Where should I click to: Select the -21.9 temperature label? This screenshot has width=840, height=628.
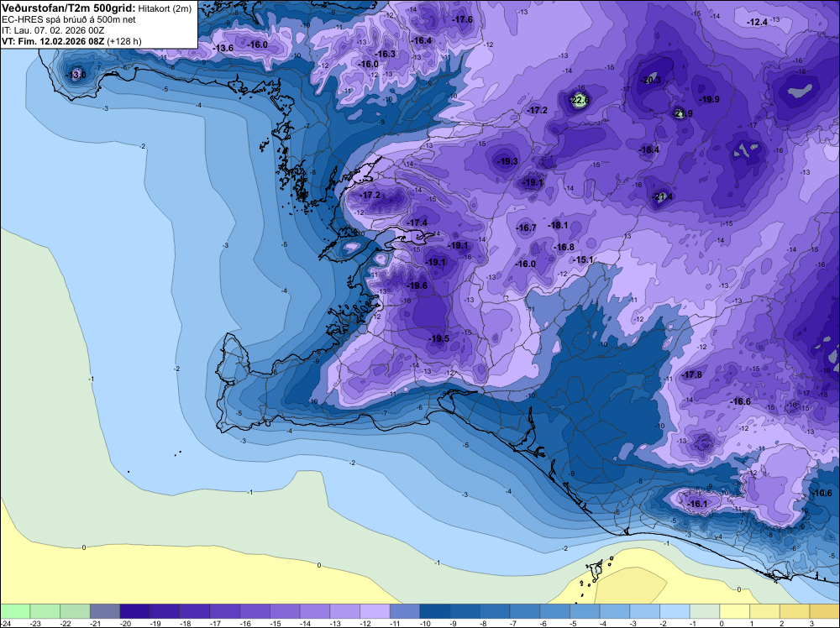pyautogui.click(x=682, y=113)
